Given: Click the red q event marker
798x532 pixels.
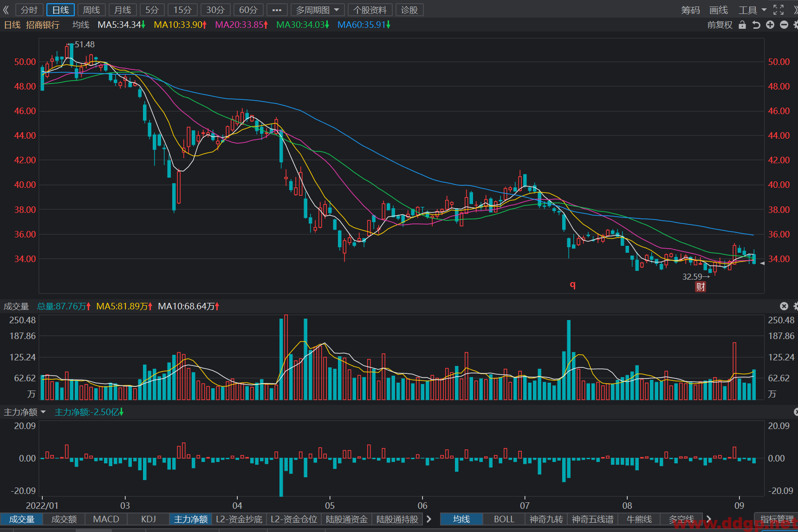Looking at the screenshot, I should (x=573, y=284).
